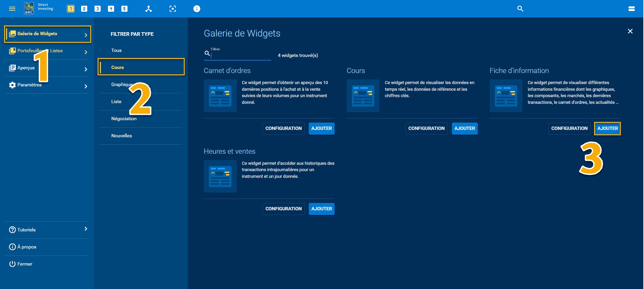Image resolution: width=644 pixels, height=289 pixels.
Task: Click the Carnet d'ordres heading
Action: 227,71
